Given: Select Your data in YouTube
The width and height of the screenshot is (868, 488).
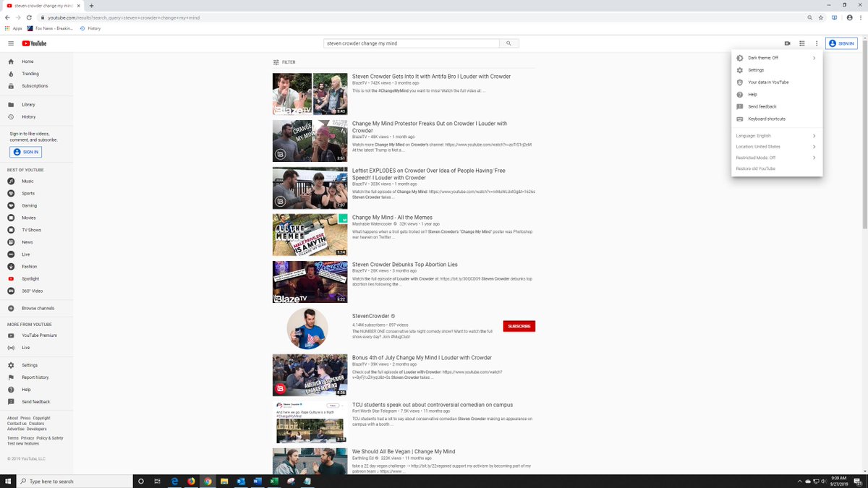Looking at the screenshot, I should [776, 82].
